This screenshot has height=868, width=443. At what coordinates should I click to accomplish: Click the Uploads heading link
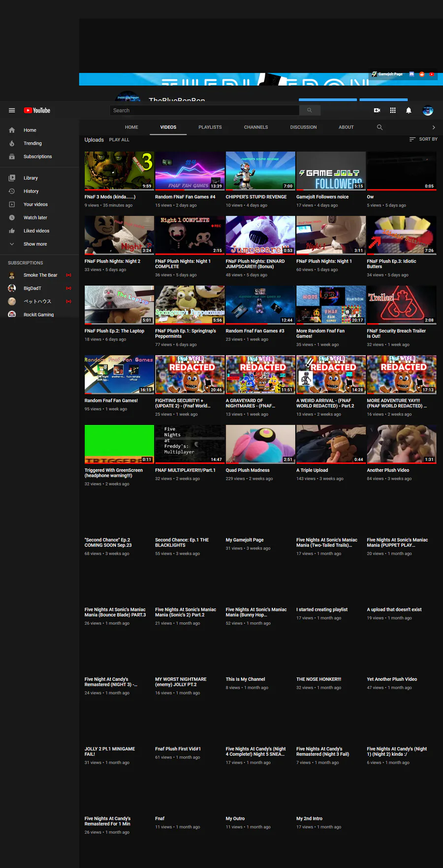click(x=94, y=140)
